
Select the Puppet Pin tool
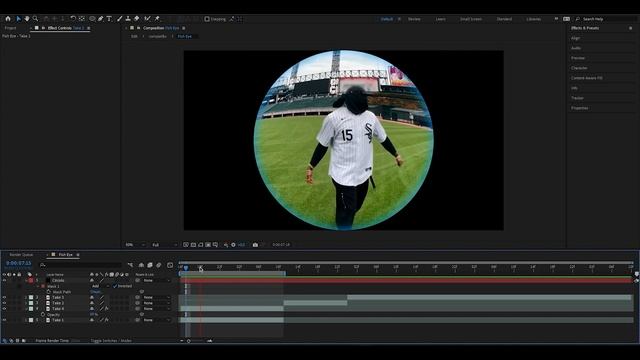click(157, 19)
